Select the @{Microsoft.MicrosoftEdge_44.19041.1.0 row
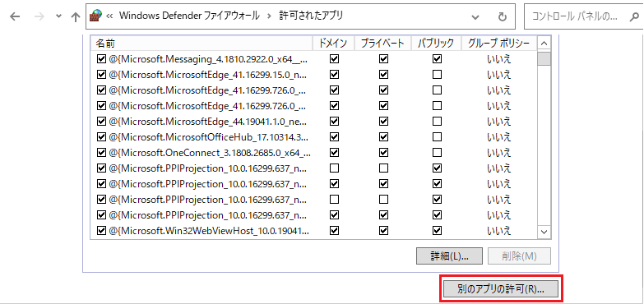The width and height of the screenshot is (644, 304). [313, 122]
